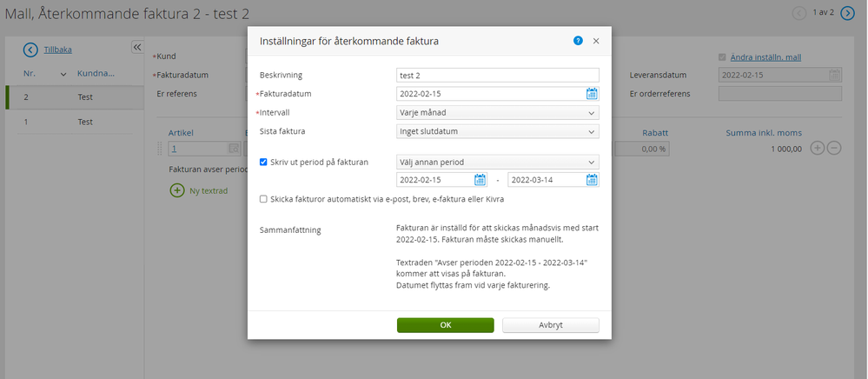Open calendar for period end date 2022-03-14
The width and height of the screenshot is (868, 379).
592,180
